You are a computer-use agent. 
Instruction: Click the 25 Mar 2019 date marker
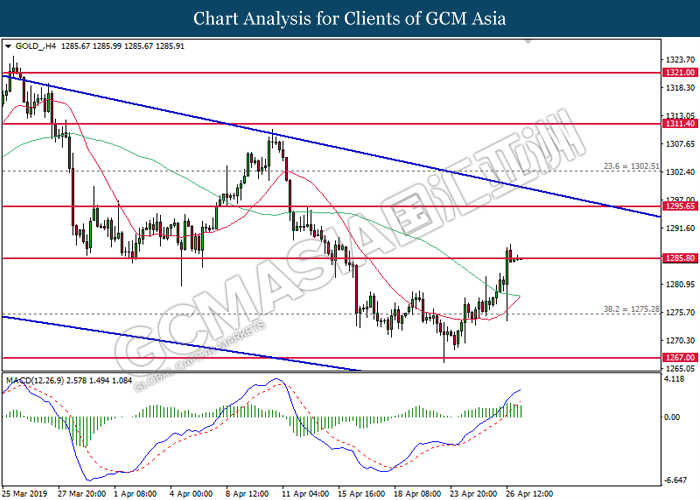[x=27, y=493]
